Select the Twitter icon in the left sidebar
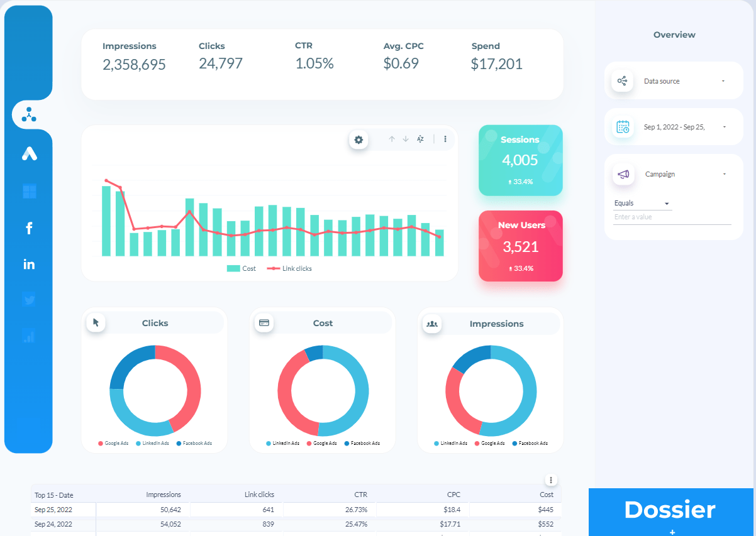 pyautogui.click(x=29, y=300)
